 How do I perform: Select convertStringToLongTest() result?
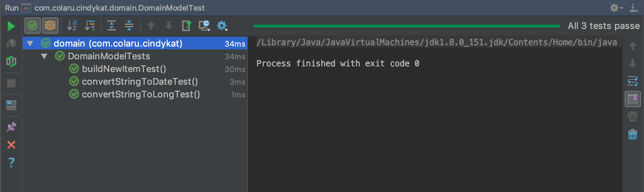tap(141, 94)
